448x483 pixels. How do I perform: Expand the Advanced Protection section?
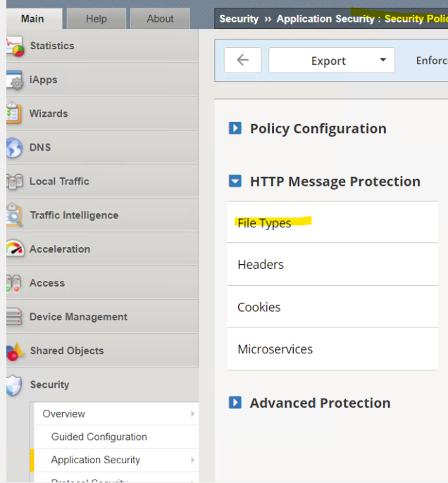click(x=235, y=403)
